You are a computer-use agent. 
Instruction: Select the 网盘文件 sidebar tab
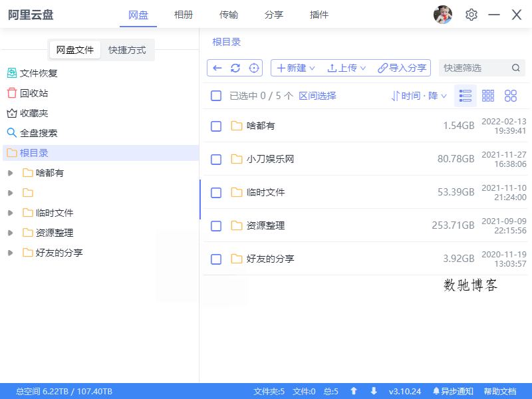(75, 51)
